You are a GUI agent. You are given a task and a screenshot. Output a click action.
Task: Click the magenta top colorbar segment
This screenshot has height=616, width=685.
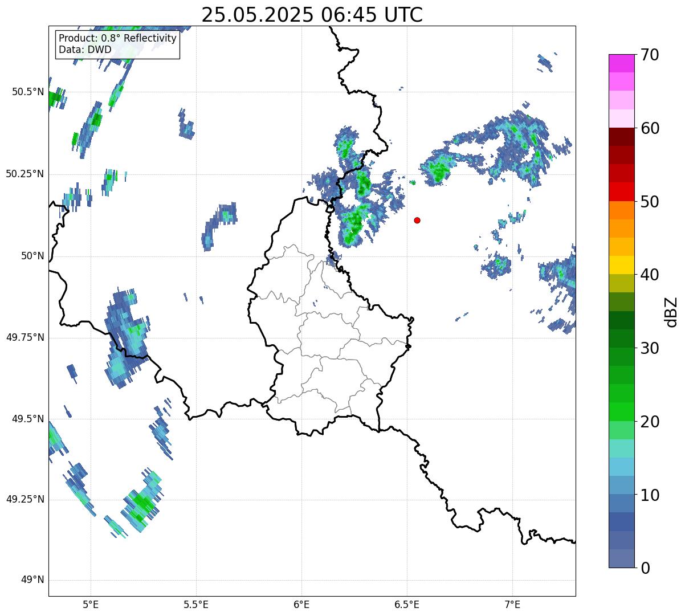click(x=621, y=63)
